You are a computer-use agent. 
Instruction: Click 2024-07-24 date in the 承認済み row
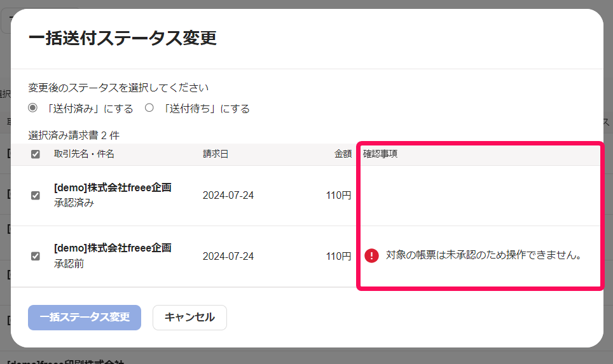coord(228,195)
